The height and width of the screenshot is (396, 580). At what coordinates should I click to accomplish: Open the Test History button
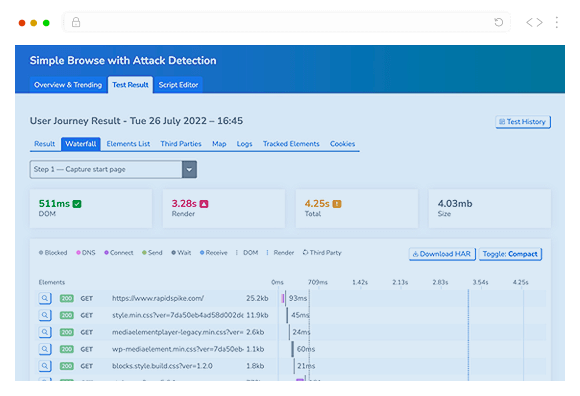tap(523, 122)
